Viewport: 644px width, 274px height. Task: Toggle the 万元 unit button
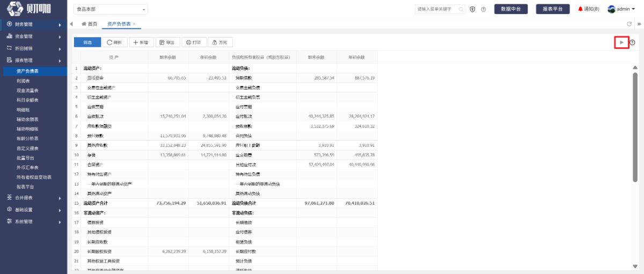(x=221, y=42)
